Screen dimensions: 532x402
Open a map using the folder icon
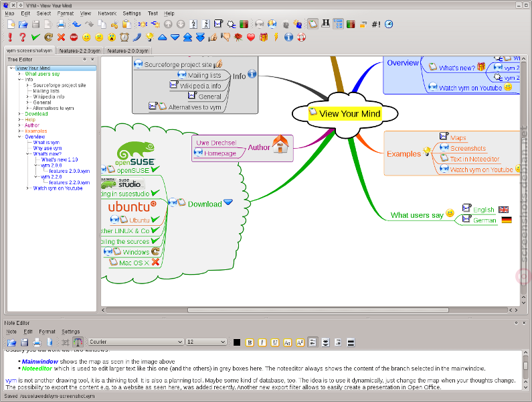(23, 24)
